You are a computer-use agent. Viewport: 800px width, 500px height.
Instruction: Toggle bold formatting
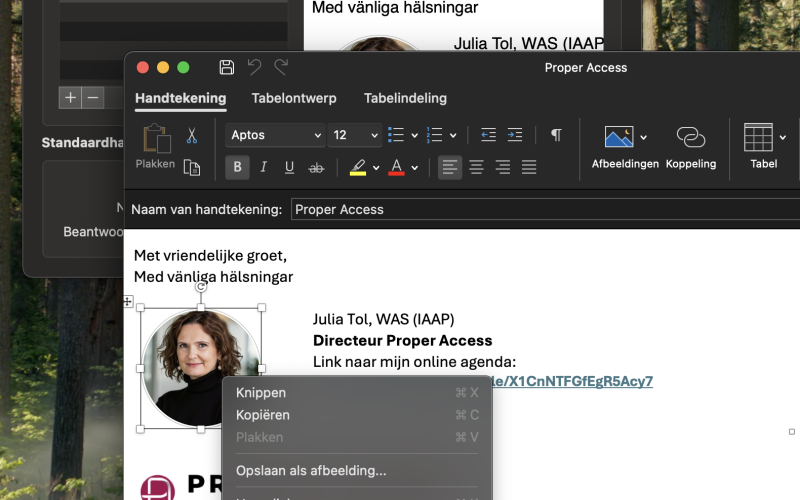click(x=237, y=167)
